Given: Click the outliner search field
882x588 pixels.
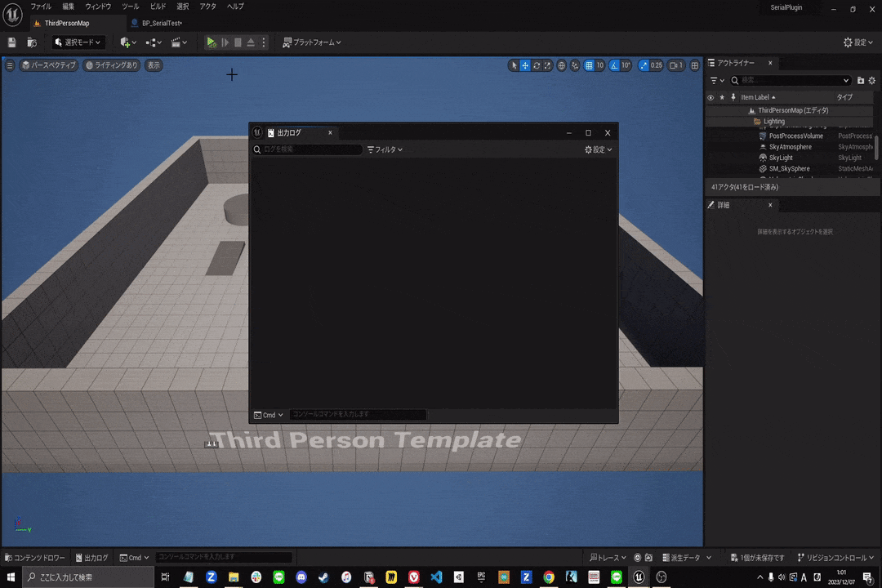Looking at the screenshot, I should [791, 81].
